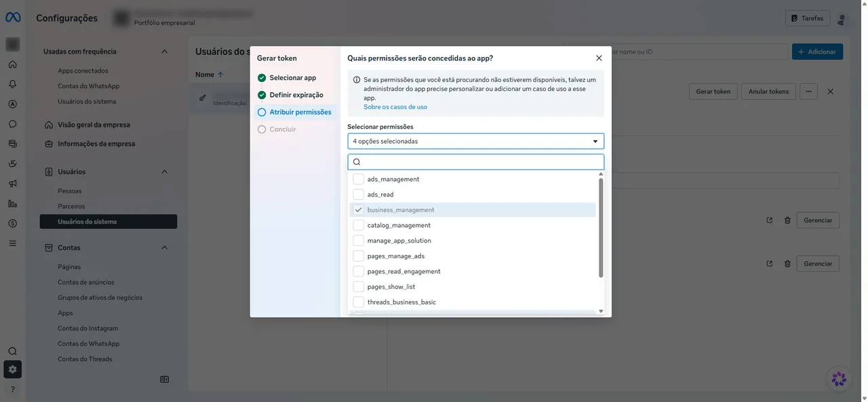868x402 pixels.
Task: Check the ads_management permission
Action: pyautogui.click(x=359, y=179)
